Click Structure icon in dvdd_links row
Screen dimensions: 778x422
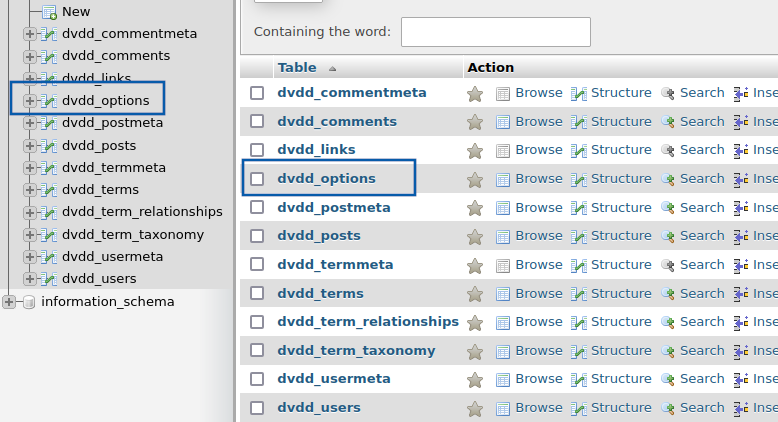pos(579,150)
